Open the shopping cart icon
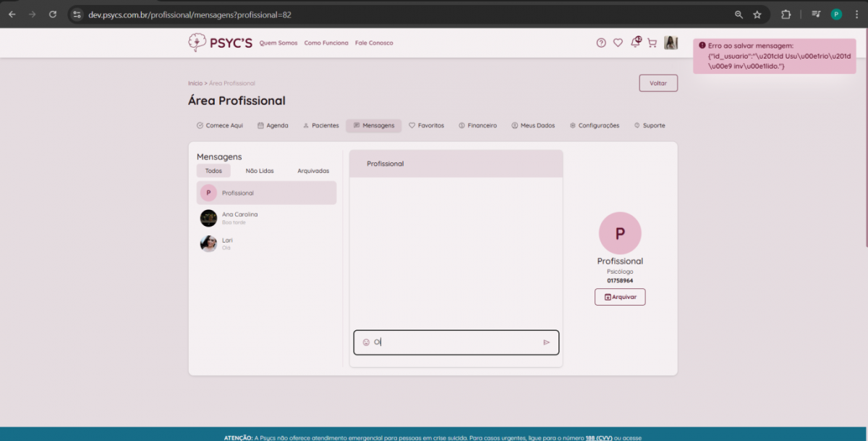Viewport: 868px width, 441px height. pyautogui.click(x=652, y=43)
